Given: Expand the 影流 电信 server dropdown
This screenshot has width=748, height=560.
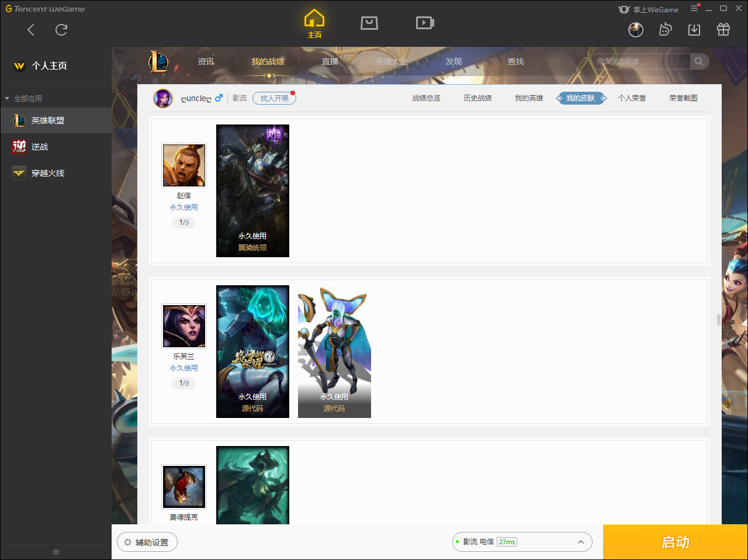Looking at the screenshot, I should click(x=522, y=542).
